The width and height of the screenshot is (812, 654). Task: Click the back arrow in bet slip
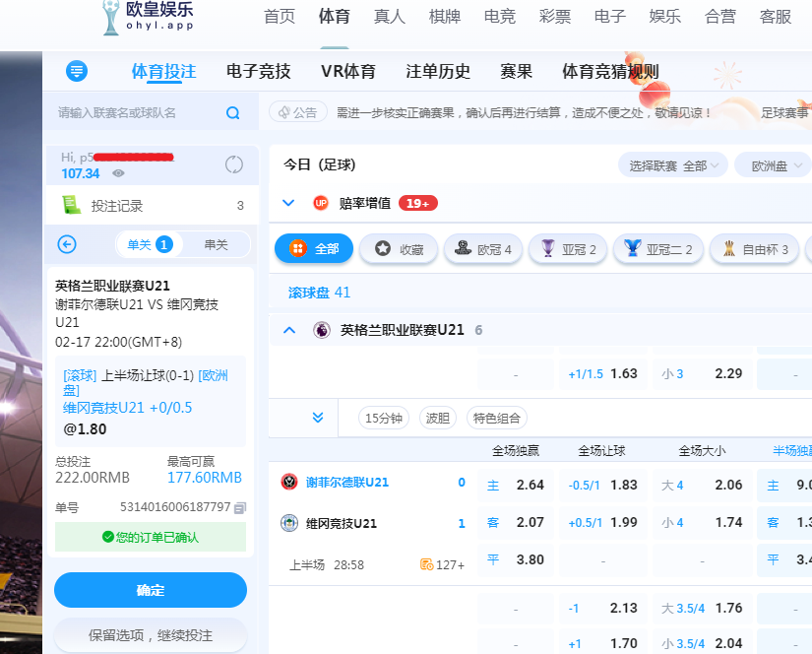pyautogui.click(x=67, y=244)
